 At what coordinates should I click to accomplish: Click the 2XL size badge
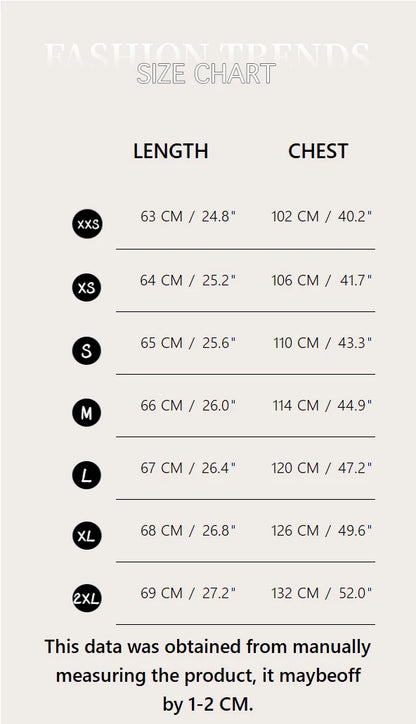pos(86,598)
